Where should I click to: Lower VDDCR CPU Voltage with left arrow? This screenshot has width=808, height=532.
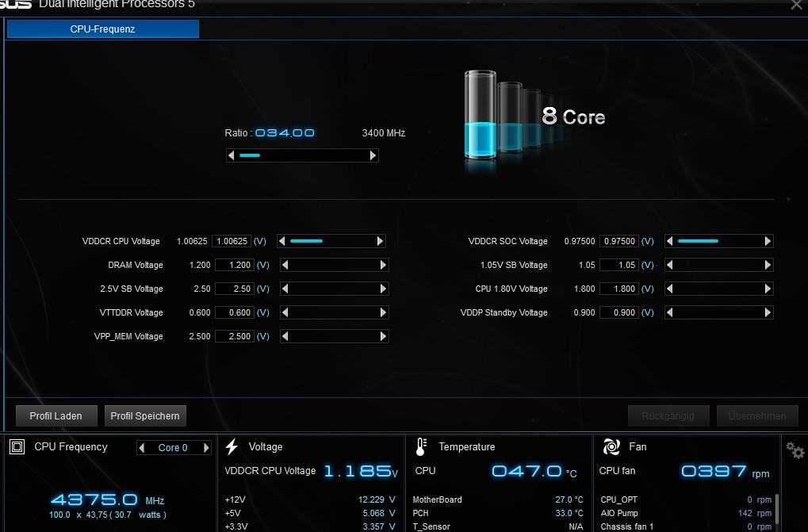[281, 241]
